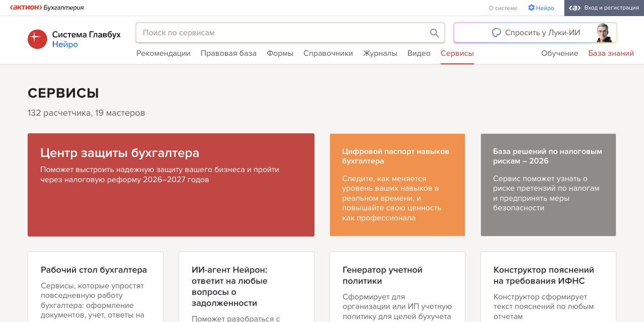This screenshot has height=322, width=644.
Task: Click the red Система Главбух logo icon
Action: click(x=37, y=39)
